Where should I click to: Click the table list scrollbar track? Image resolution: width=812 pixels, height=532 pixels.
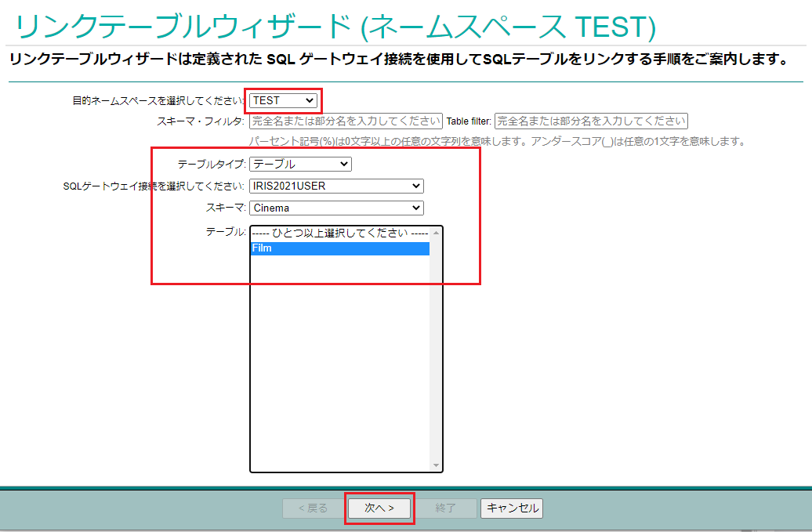437,353
